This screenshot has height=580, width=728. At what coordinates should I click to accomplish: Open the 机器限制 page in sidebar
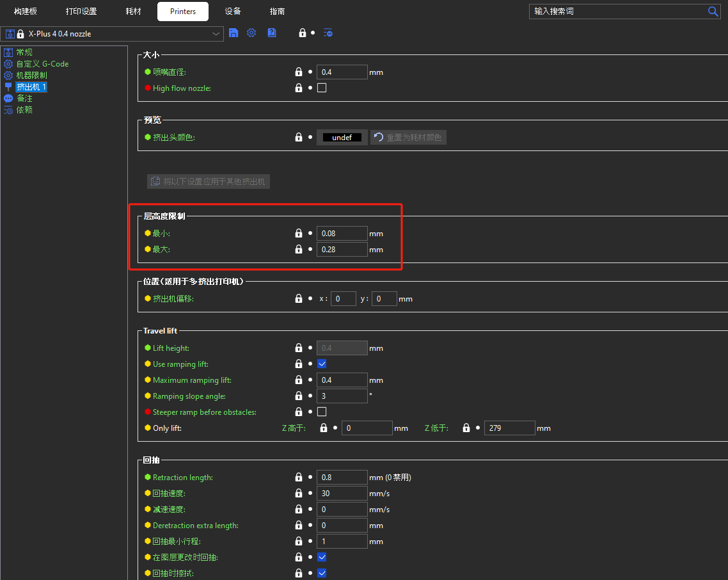[31, 76]
